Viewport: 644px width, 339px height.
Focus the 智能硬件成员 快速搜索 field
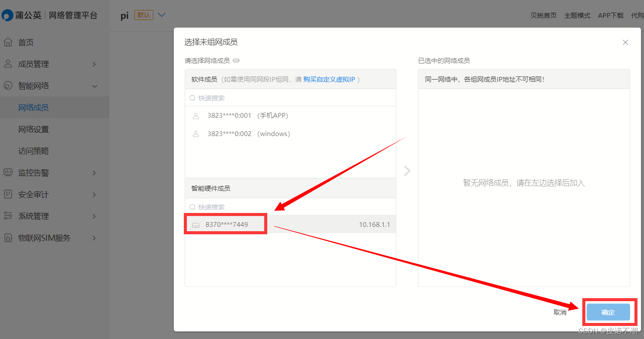coord(290,207)
